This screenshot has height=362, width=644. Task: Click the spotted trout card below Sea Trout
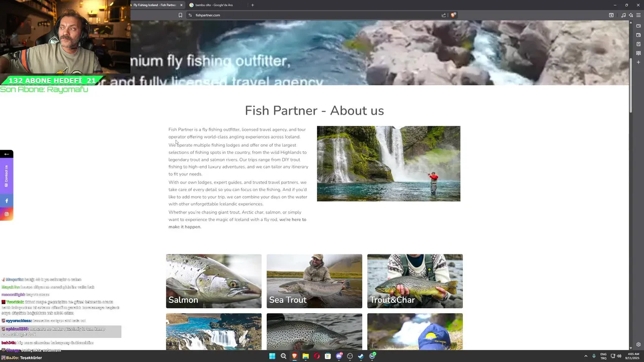coord(314,331)
